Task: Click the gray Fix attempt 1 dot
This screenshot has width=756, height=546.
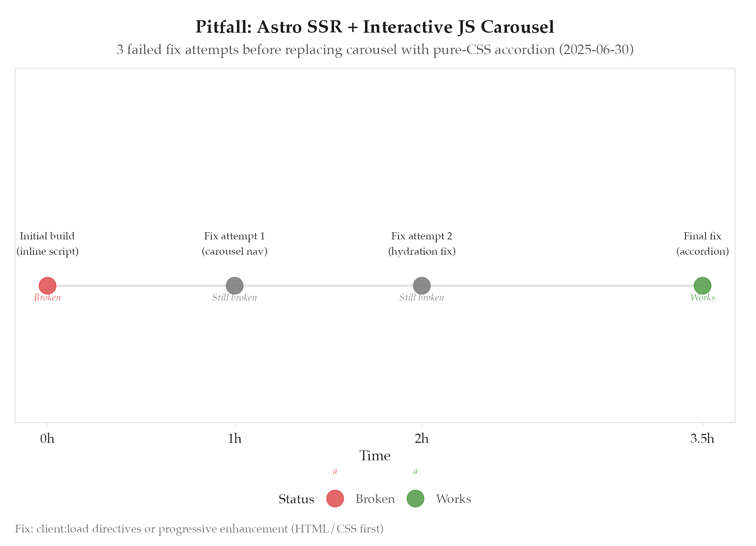Action: pyautogui.click(x=234, y=286)
